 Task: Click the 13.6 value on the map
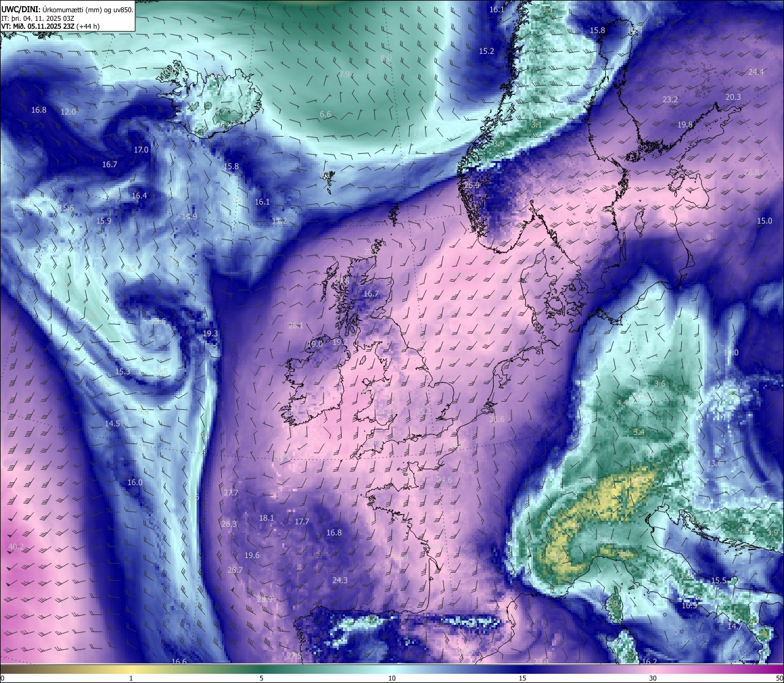point(714,464)
